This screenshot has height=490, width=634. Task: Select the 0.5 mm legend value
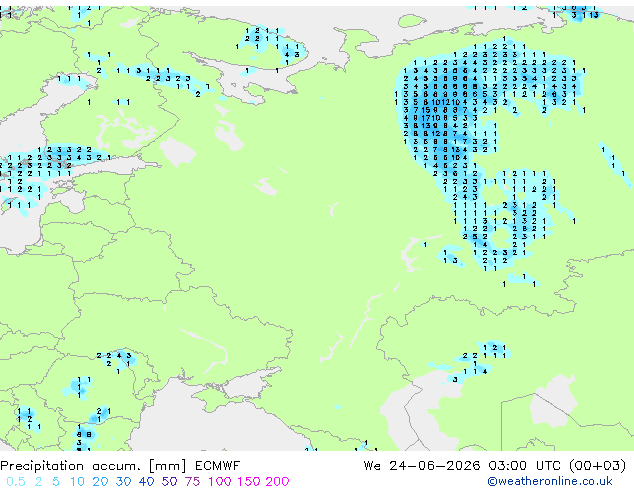pos(16,482)
